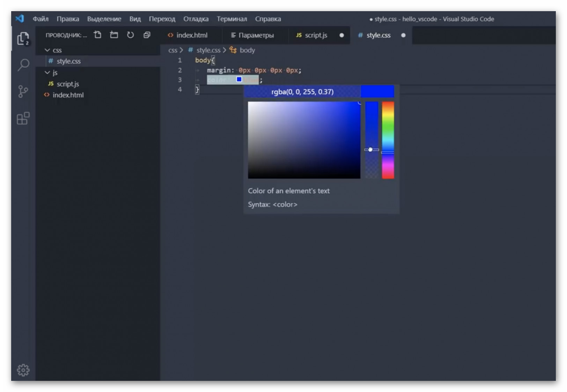Create a new file in Explorer

pos(98,35)
